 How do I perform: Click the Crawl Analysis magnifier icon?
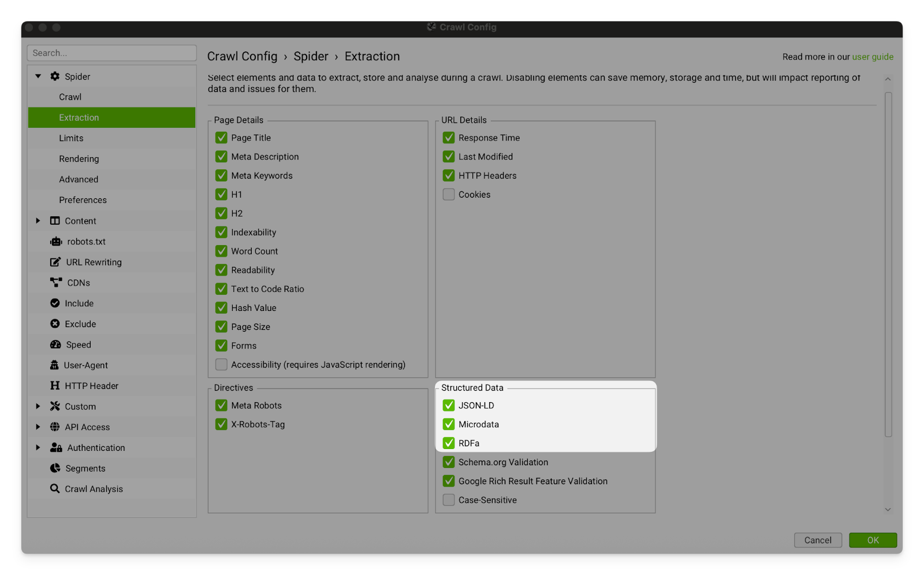pyautogui.click(x=55, y=489)
